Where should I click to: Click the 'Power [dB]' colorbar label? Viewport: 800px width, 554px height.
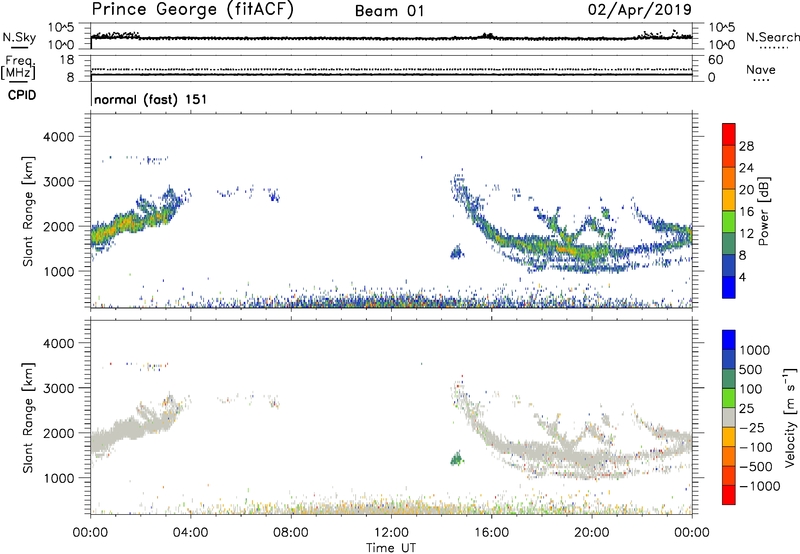point(764,211)
